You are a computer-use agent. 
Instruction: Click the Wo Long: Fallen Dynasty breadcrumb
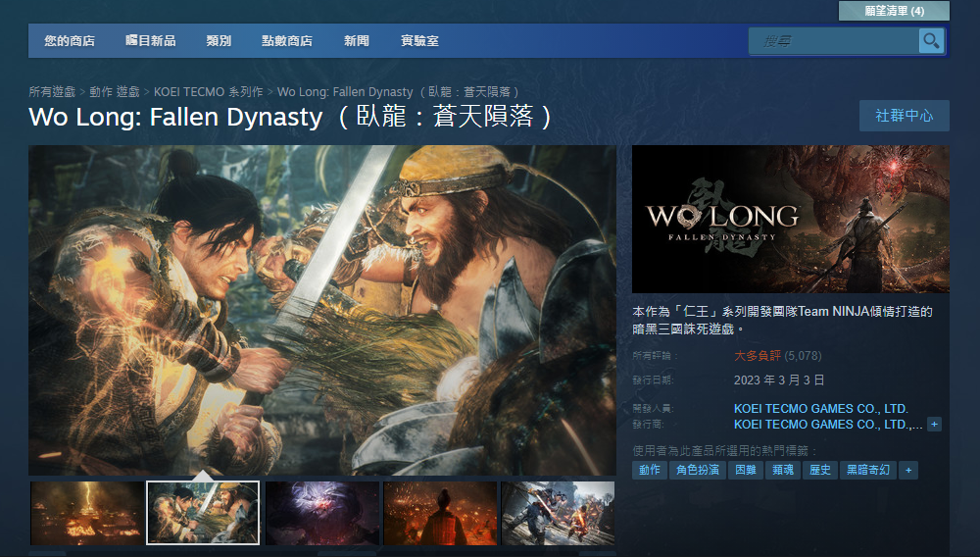(398, 92)
